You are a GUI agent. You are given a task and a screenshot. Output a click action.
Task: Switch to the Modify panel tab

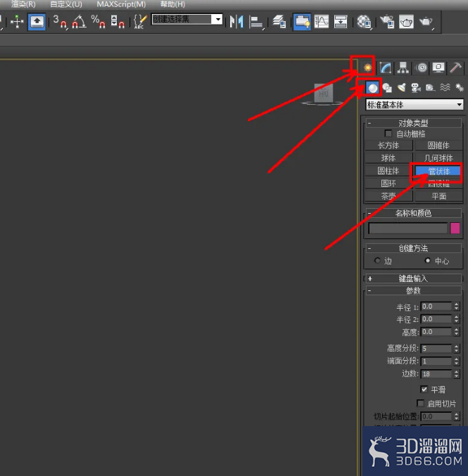click(386, 67)
